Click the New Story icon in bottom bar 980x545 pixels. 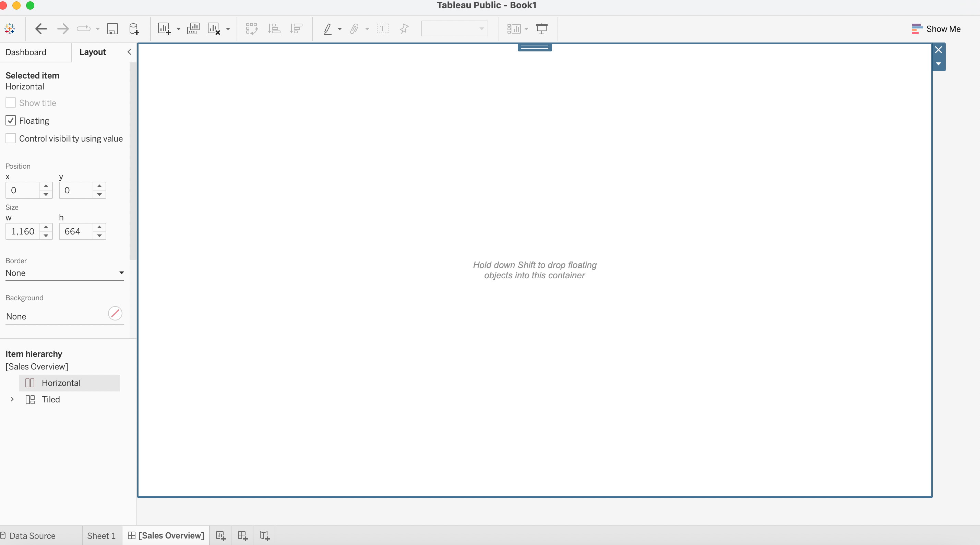coord(264,535)
